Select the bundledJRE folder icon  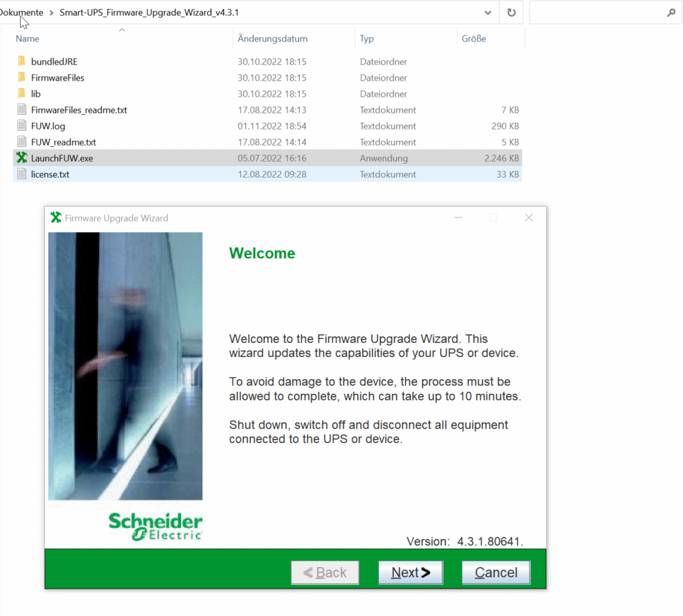point(21,61)
